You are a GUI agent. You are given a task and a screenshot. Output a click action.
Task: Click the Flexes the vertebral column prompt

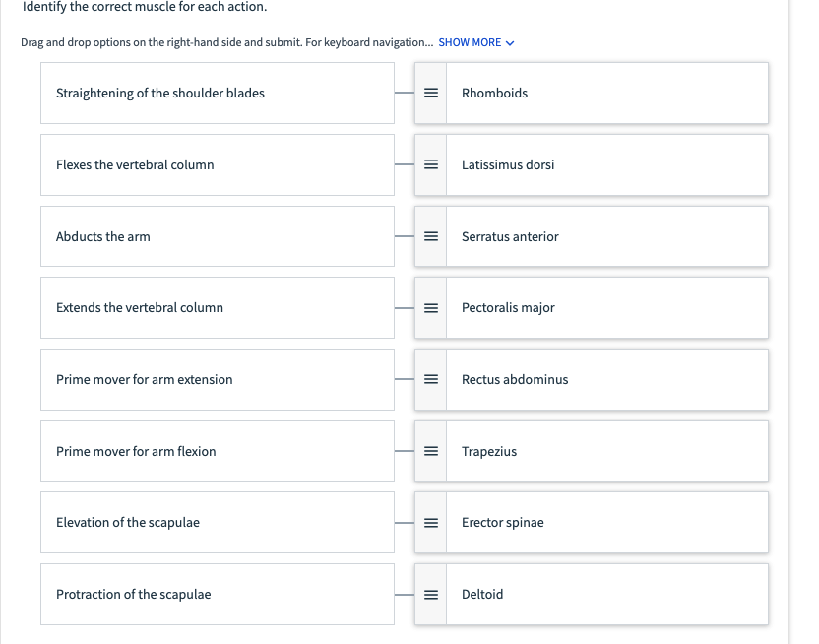(218, 165)
